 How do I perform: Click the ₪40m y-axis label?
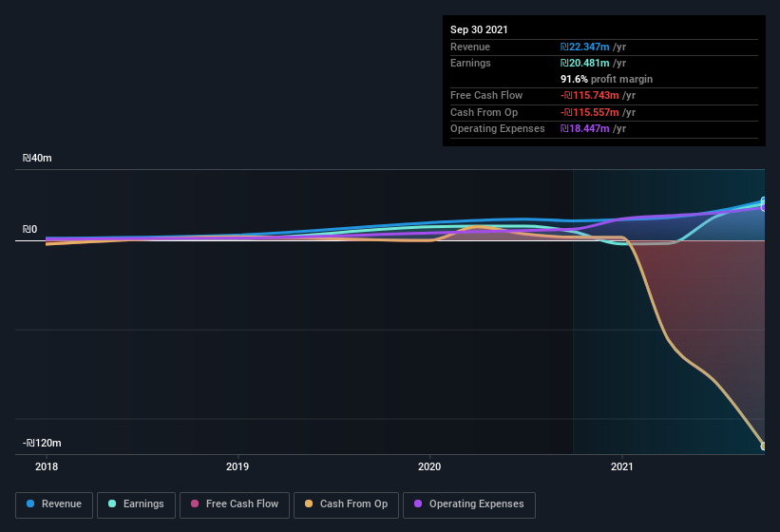37,158
